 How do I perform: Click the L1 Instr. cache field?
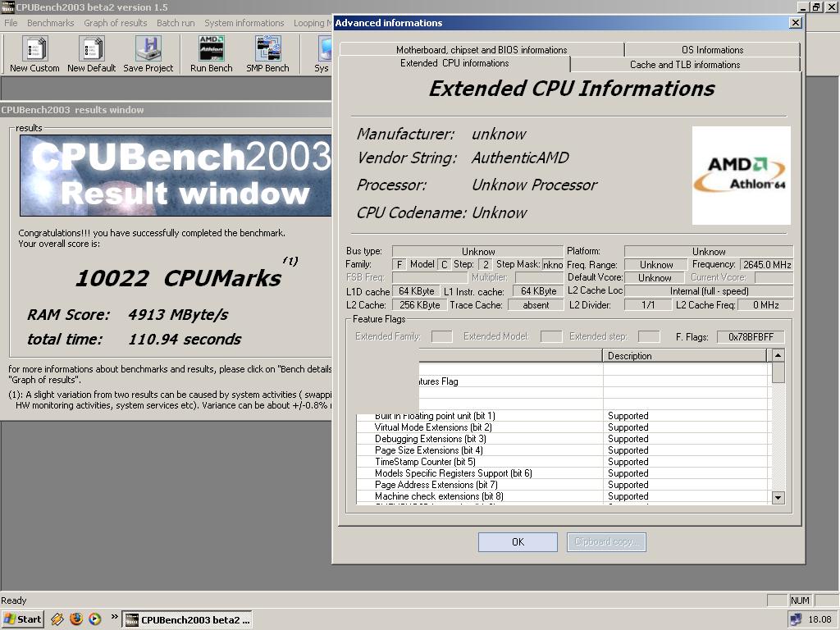coord(538,291)
